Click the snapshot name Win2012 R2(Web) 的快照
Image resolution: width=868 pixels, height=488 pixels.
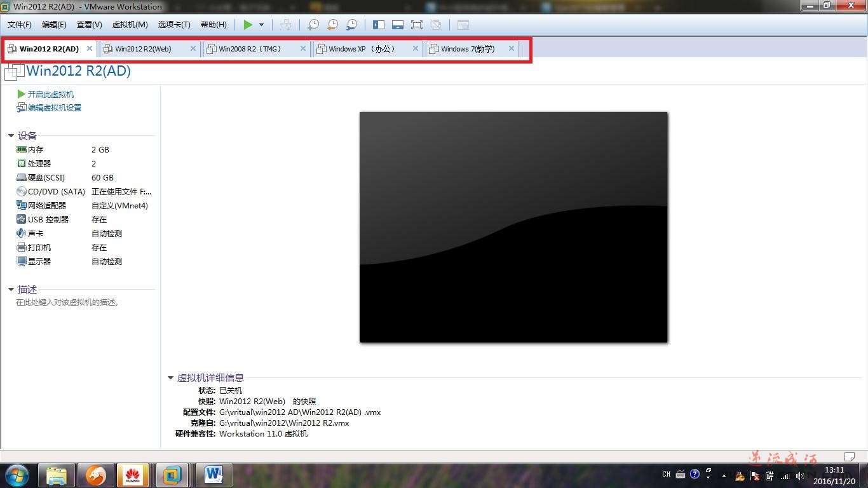[x=268, y=401]
